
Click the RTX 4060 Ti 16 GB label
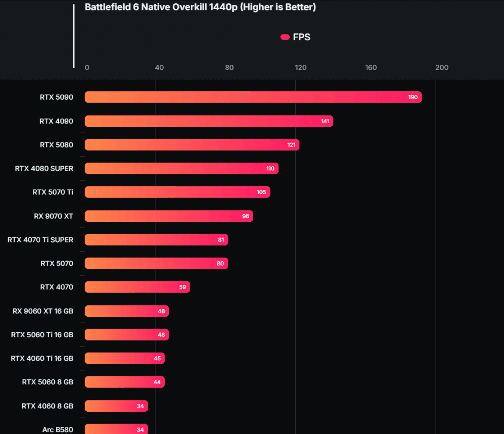[42, 358]
